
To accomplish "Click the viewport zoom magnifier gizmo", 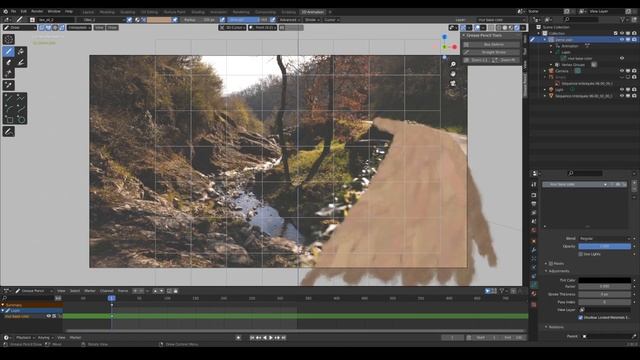I will click(x=453, y=64).
